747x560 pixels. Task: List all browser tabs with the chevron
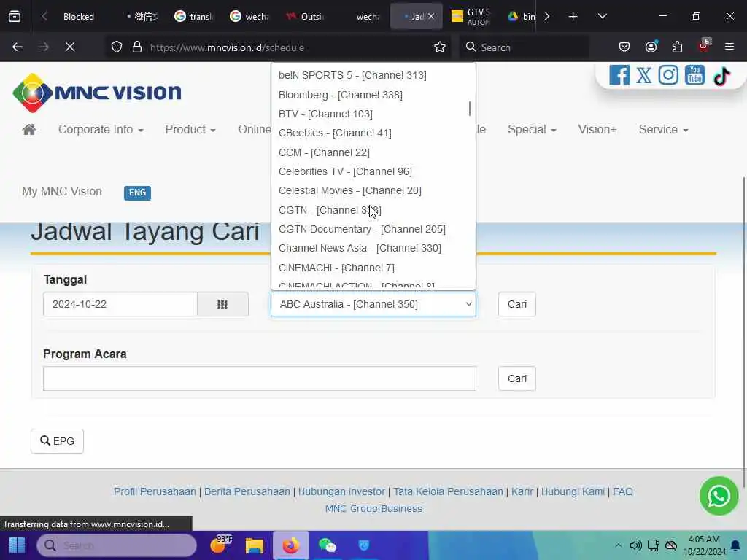point(602,16)
